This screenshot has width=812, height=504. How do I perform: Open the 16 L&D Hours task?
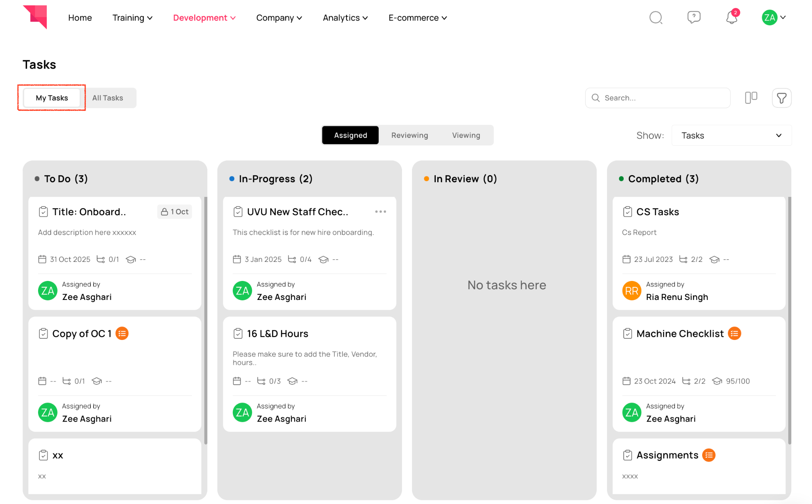coord(277,334)
